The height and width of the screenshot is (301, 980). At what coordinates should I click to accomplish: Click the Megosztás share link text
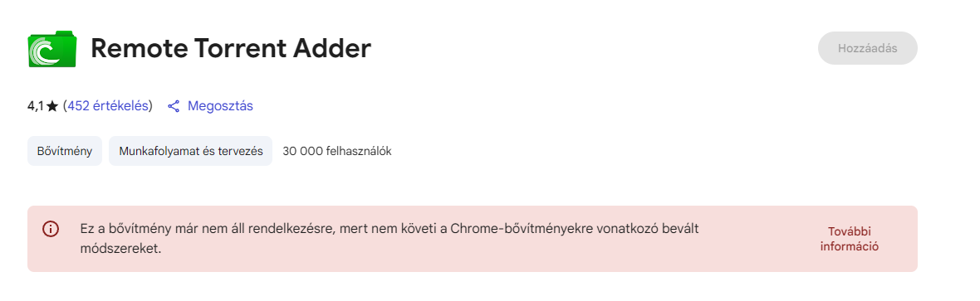pyautogui.click(x=220, y=106)
